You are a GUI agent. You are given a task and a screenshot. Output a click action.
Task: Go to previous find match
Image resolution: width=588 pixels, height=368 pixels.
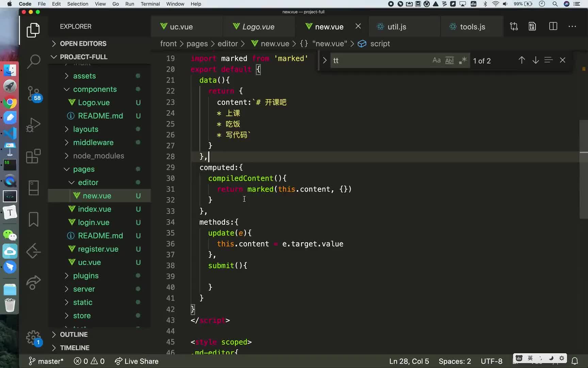tap(522, 60)
